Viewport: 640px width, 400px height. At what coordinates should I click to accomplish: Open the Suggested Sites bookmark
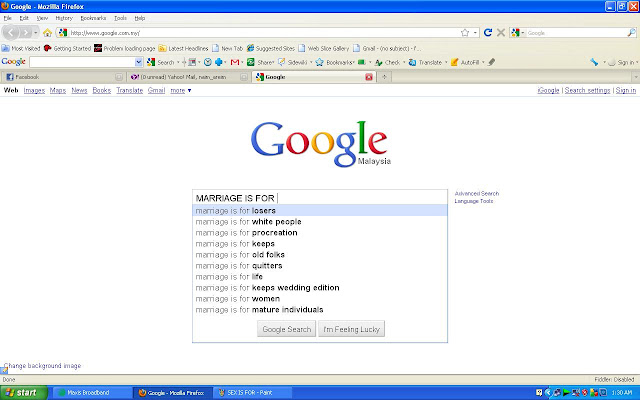271,48
